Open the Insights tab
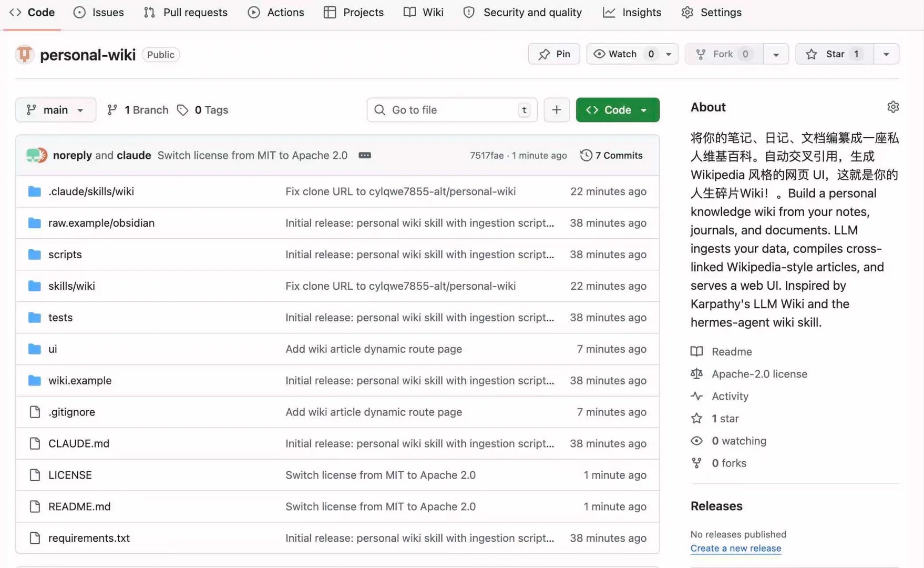The width and height of the screenshot is (924, 568). click(632, 12)
